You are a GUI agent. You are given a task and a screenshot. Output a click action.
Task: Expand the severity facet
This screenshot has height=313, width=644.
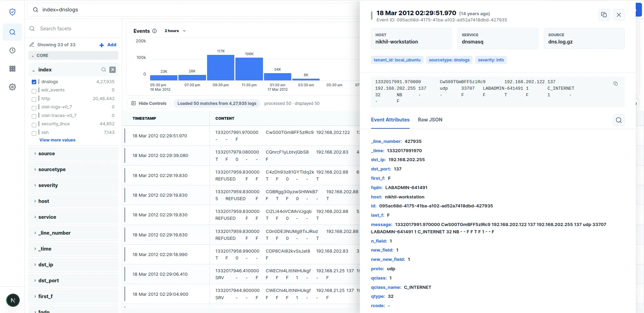click(73, 185)
